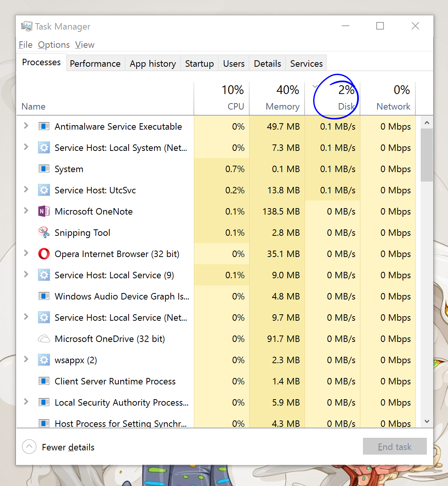The width and height of the screenshot is (448, 486).
Task: Select Windows Audio Device Graph Is... row
Action: pos(216,296)
